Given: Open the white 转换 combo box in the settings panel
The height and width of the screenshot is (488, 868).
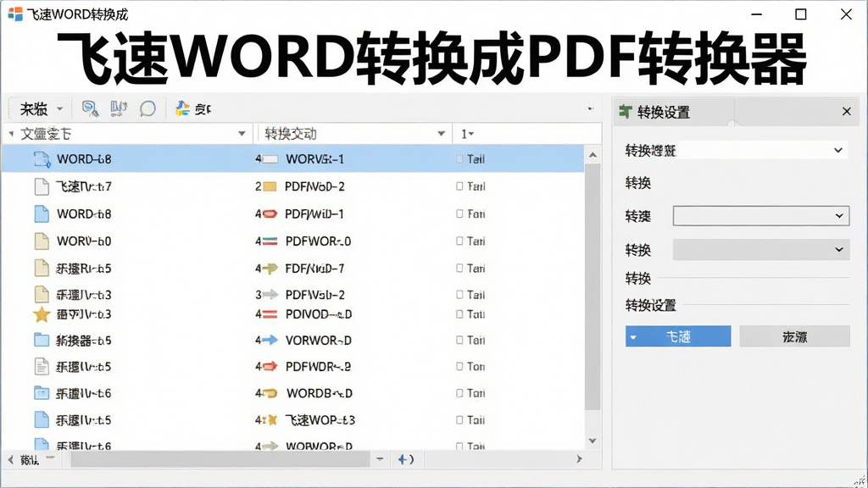Looking at the screenshot, I should coord(761,216).
